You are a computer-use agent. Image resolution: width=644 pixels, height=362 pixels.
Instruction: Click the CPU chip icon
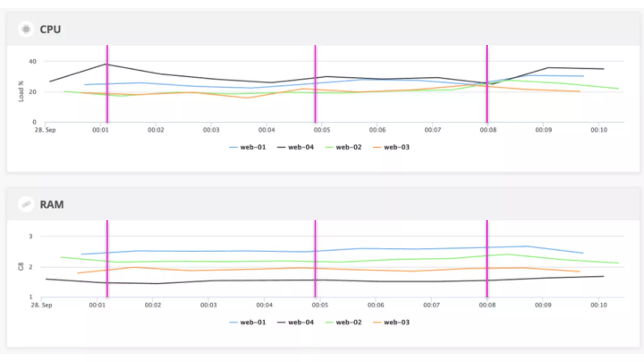coord(26,29)
